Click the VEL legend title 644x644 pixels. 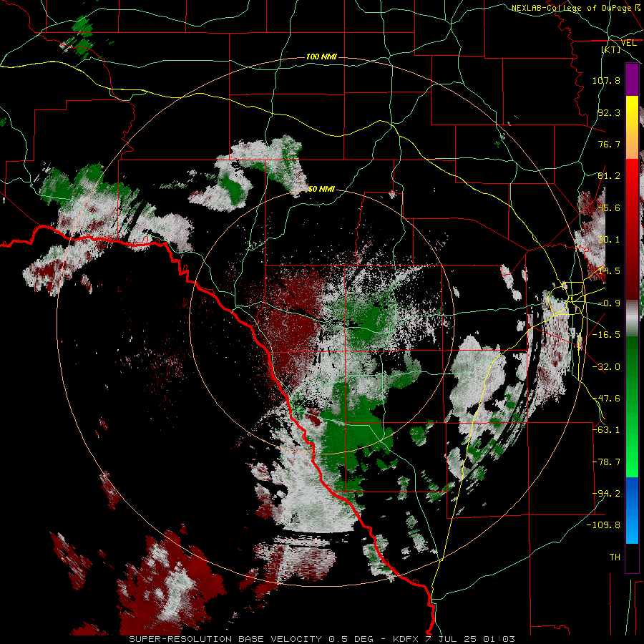[628, 43]
